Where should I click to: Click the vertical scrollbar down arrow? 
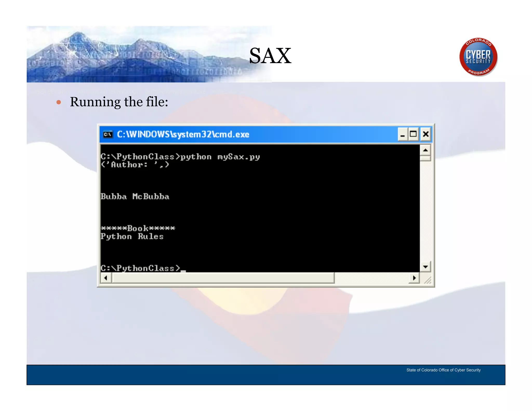[x=425, y=267]
